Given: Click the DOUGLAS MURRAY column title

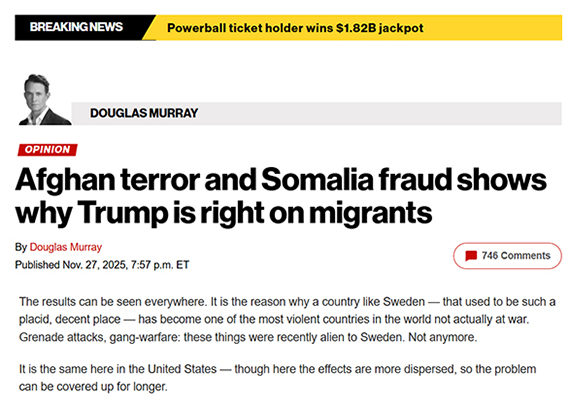Looking at the screenshot, I should click(144, 113).
